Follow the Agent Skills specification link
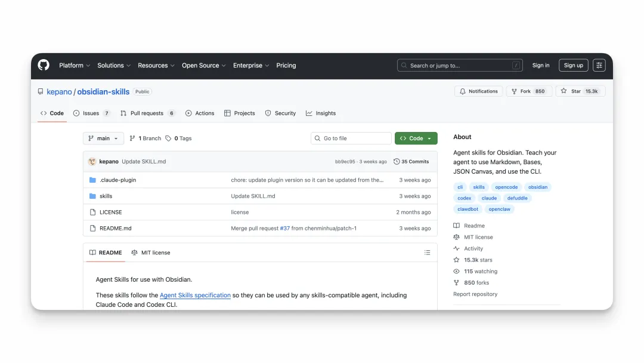 pos(195,295)
